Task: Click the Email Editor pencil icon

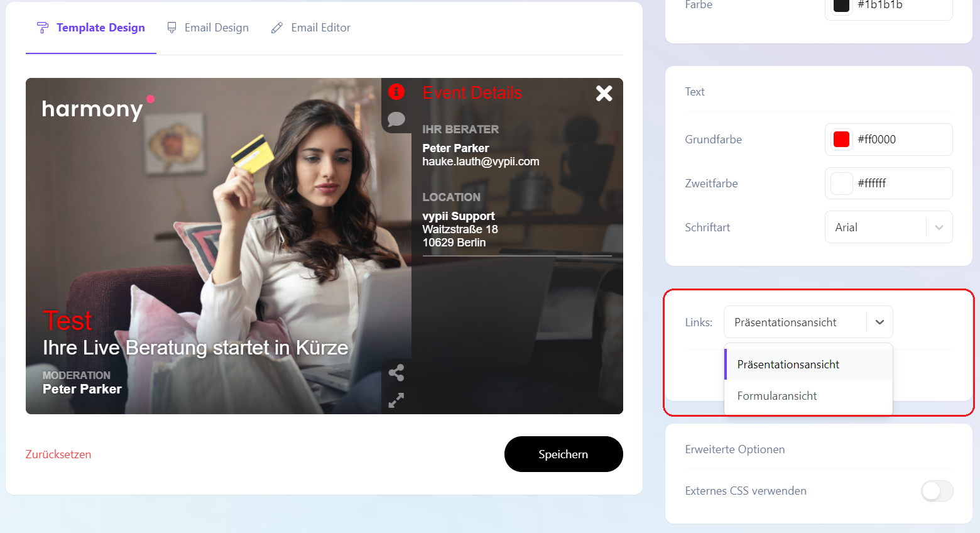Action: tap(277, 28)
